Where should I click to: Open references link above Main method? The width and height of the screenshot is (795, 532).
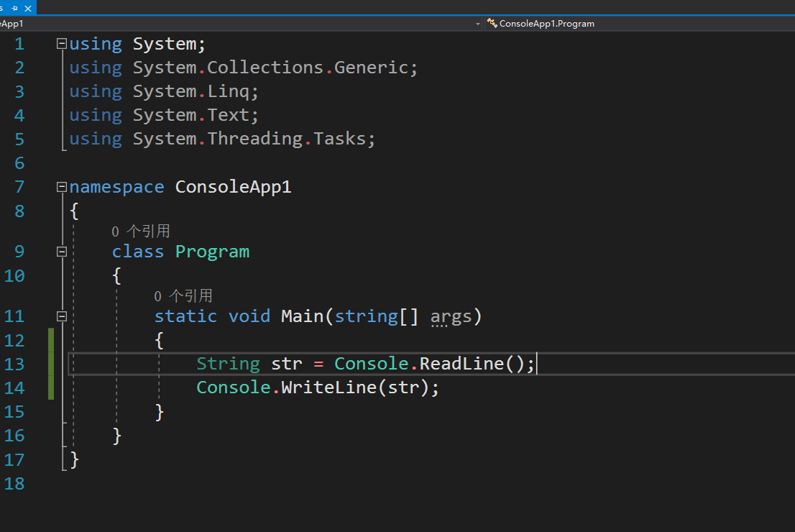click(183, 295)
